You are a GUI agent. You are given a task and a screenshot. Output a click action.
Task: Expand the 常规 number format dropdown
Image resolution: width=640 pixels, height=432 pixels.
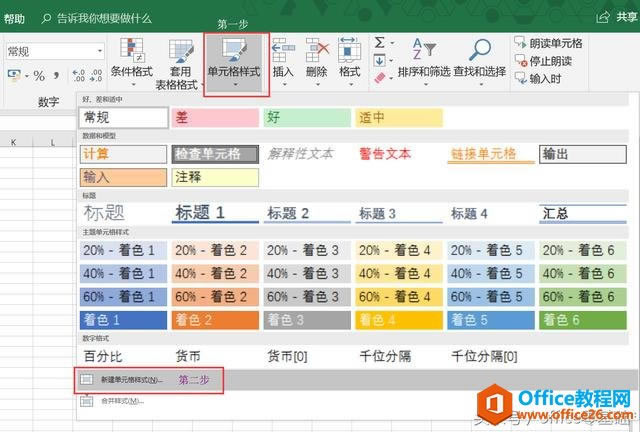click(100, 51)
